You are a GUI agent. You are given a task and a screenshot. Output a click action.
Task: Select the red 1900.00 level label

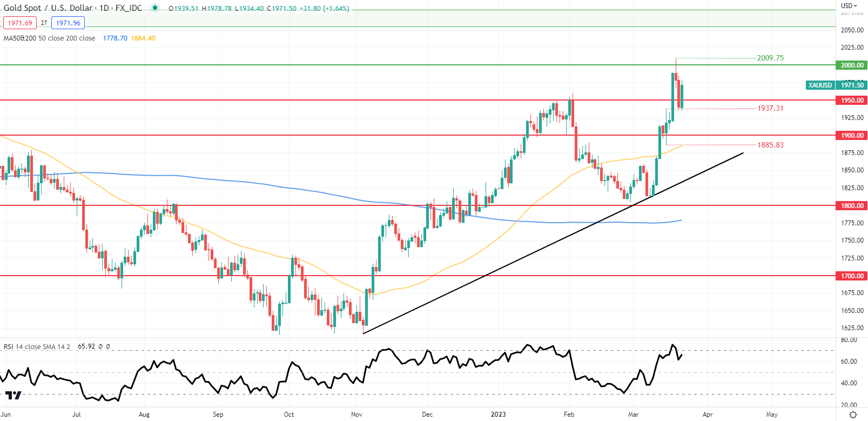(x=852, y=135)
